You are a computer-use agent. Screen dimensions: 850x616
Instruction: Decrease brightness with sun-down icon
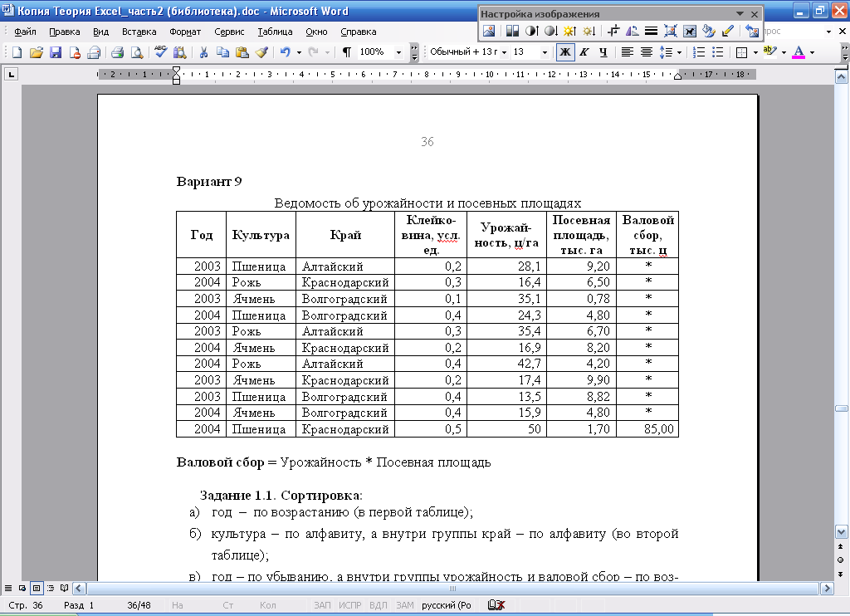[x=589, y=31]
